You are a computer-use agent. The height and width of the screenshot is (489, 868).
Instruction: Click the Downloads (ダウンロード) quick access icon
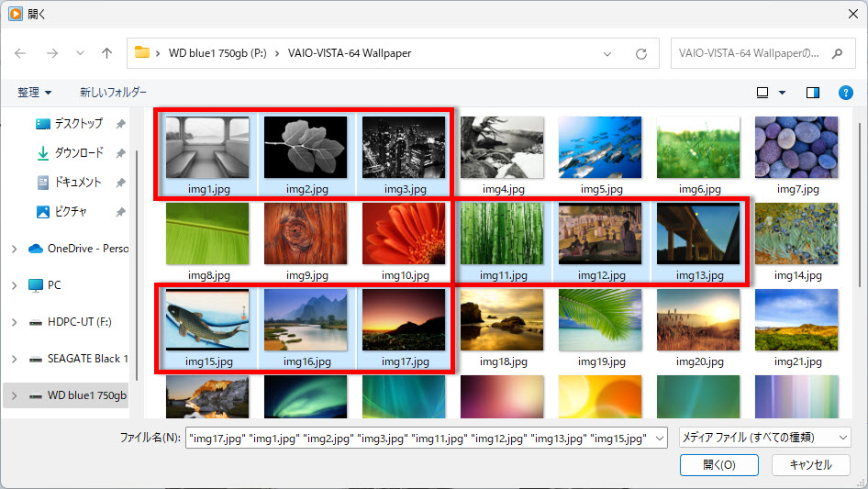tap(43, 153)
